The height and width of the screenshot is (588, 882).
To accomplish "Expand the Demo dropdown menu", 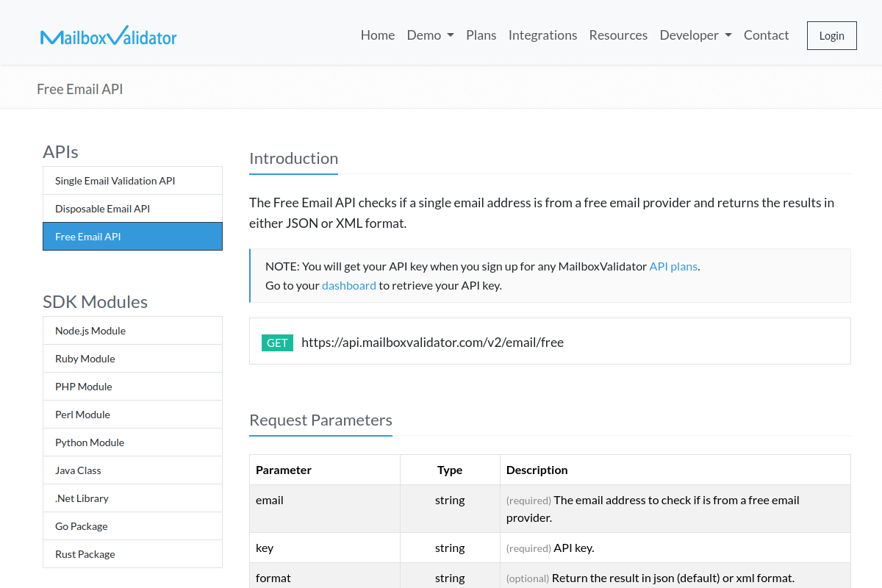I will click(431, 35).
